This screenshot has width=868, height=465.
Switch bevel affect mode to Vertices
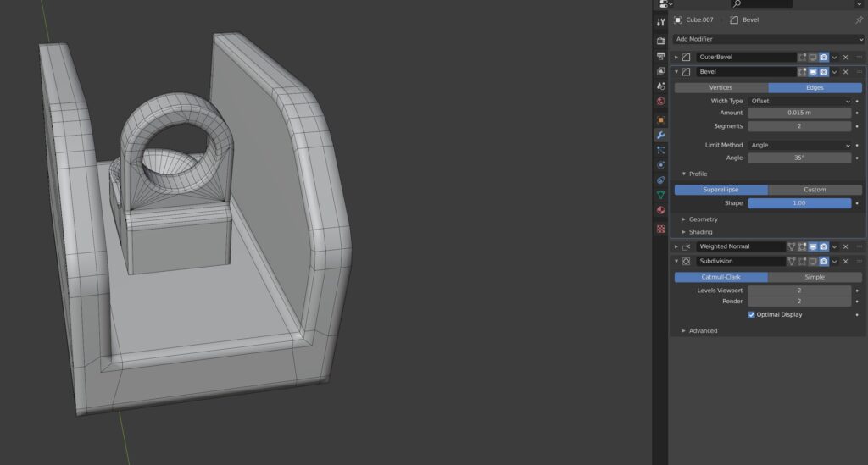(x=721, y=87)
